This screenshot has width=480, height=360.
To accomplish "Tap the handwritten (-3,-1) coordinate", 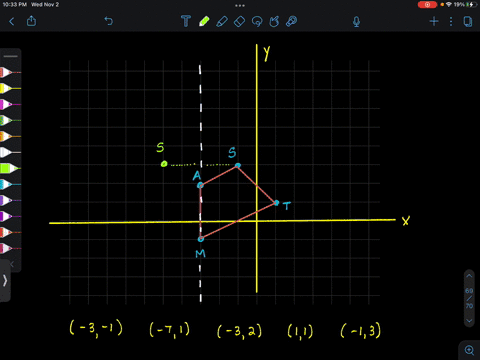I will pyautogui.click(x=96, y=329).
